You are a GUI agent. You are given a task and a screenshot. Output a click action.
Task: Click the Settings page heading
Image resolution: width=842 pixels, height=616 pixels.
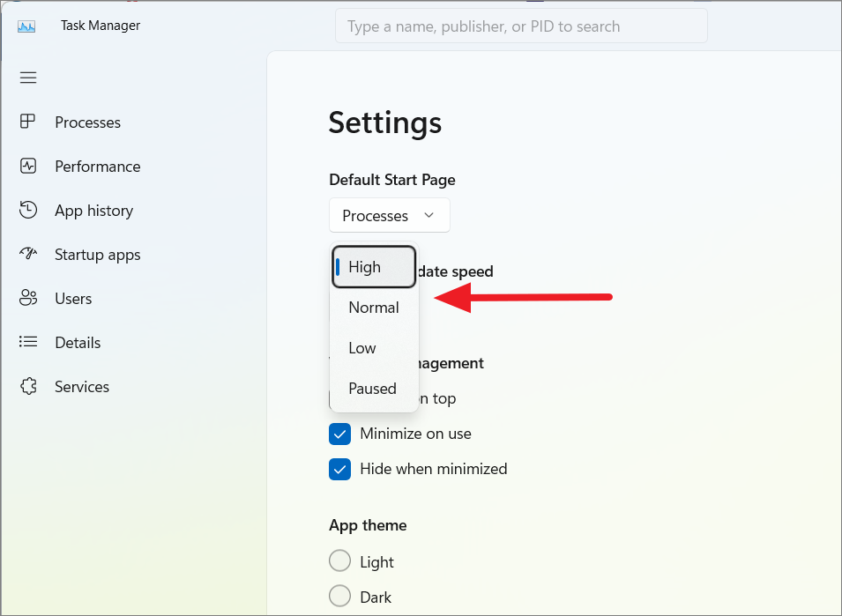[385, 123]
